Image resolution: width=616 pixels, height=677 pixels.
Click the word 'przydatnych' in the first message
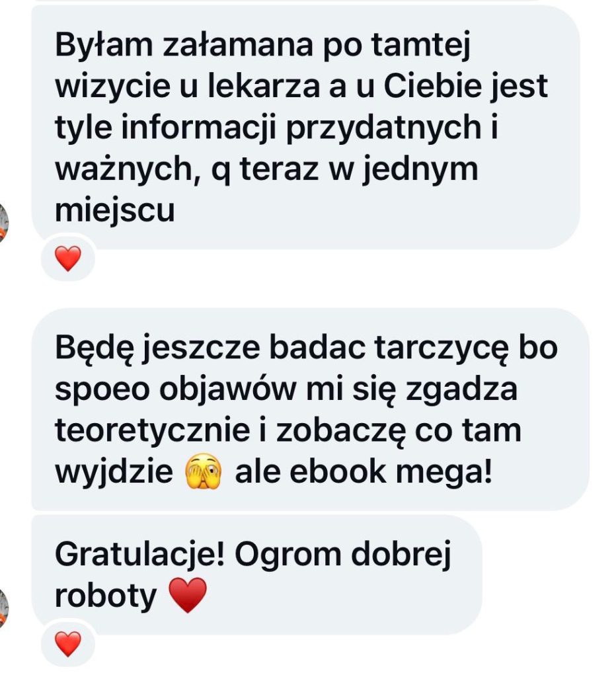384,128
